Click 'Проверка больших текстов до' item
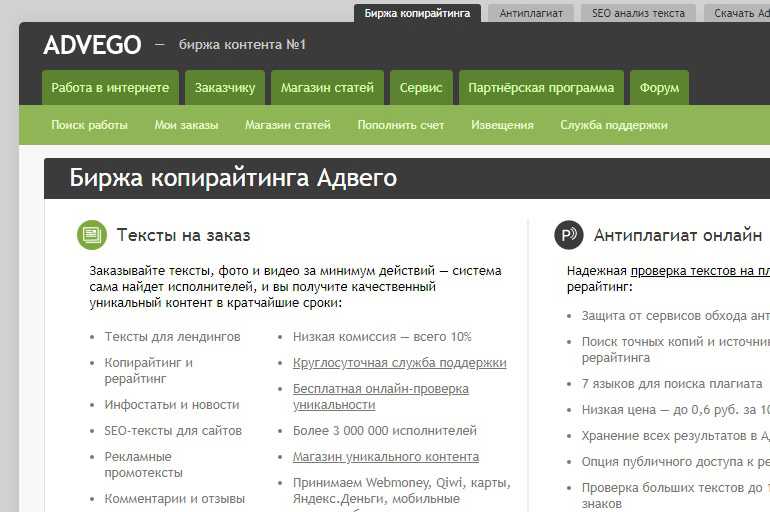Viewport: 770px width, 512px height. click(x=676, y=495)
